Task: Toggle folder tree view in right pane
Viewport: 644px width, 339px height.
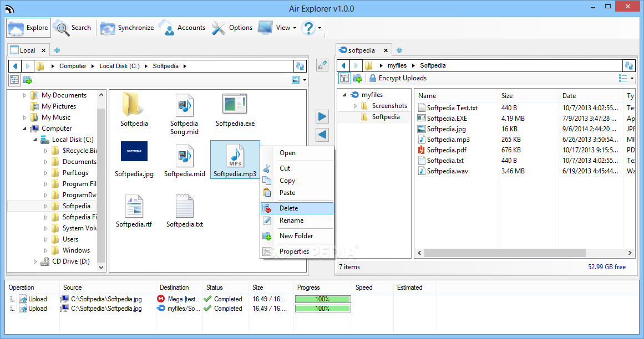Action: [x=344, y=78]
